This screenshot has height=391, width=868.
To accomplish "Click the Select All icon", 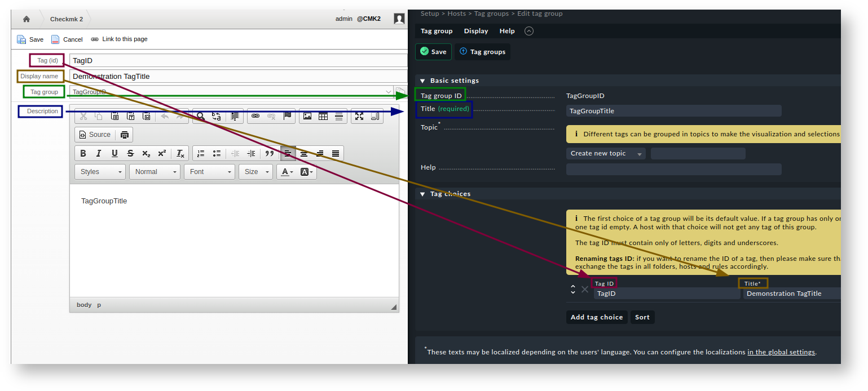I will click(235, 116).
